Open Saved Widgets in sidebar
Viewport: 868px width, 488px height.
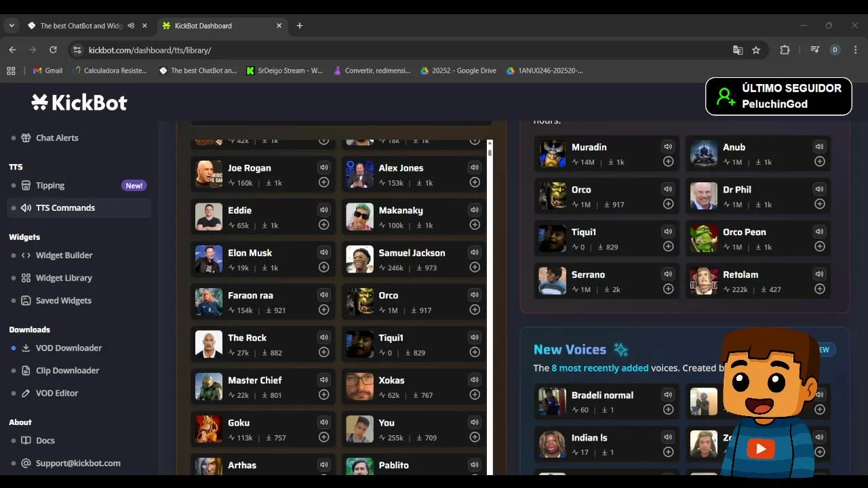[63, 300]
